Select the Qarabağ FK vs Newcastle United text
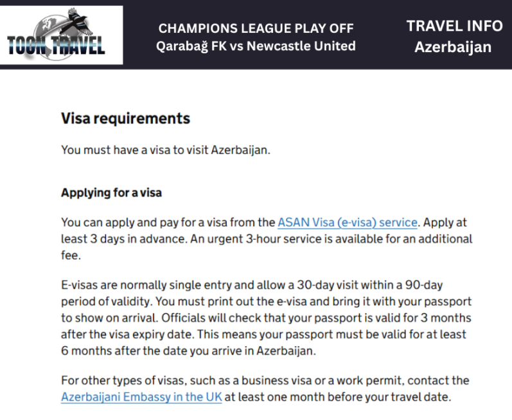This screenshot has height=420, width=512. click(x=256, y=46)
